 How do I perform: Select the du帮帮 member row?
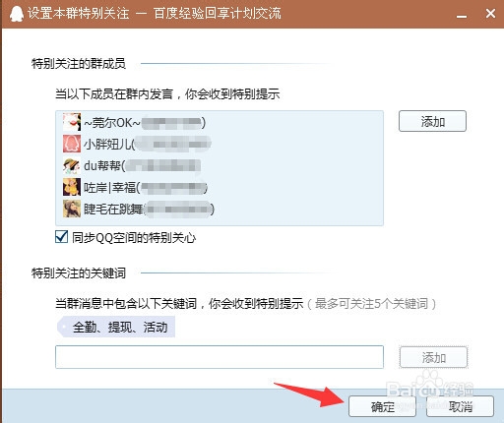(220, 165)
